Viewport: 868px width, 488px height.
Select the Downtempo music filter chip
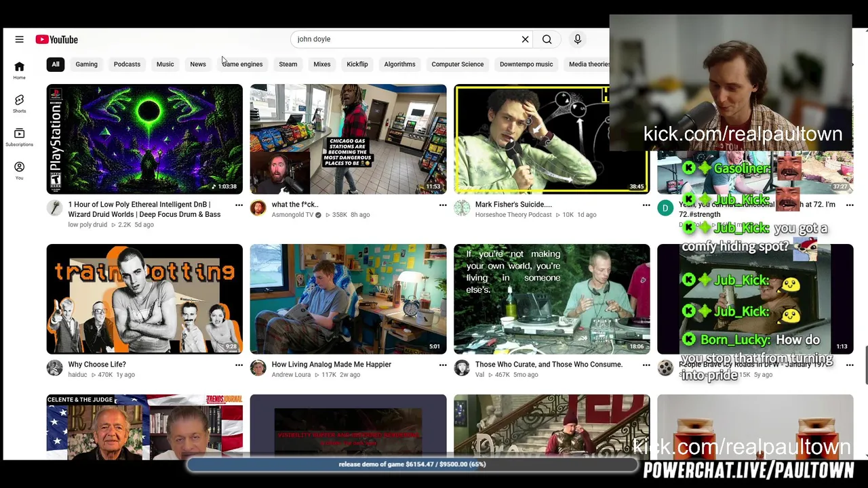(x=526, y=64)
